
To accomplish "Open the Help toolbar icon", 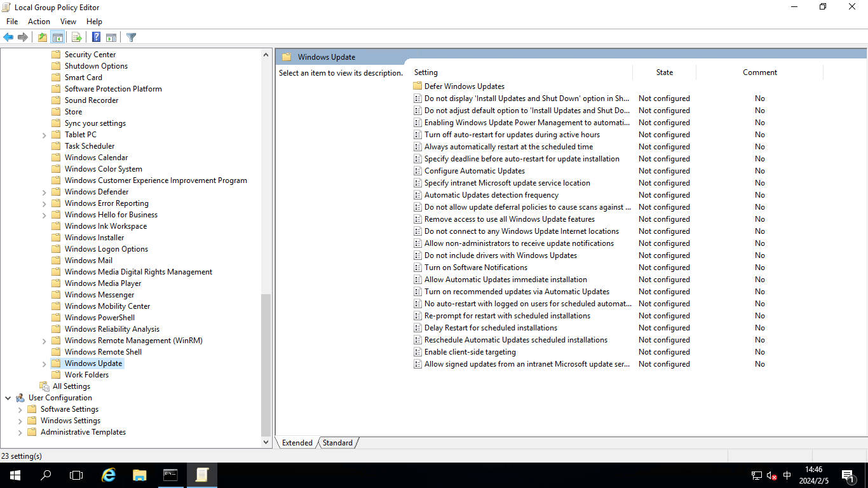I will 96,37.
